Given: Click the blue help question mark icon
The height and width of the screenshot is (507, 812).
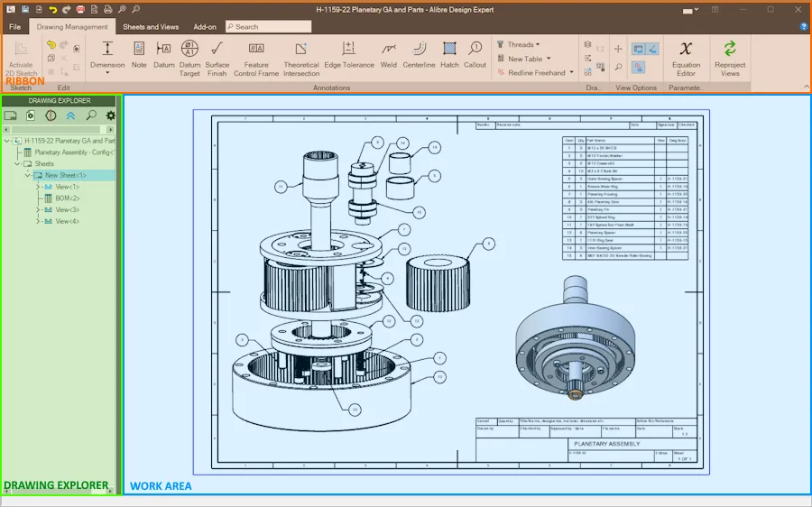Looking at the screenshot, I should [x=804, y=26].
